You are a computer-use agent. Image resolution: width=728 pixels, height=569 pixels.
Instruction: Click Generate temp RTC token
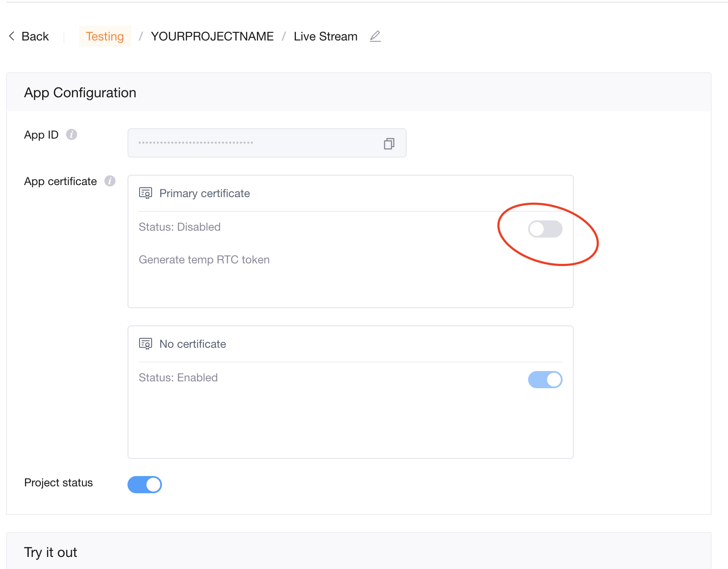pyautogui.click(x=204, y=260)
